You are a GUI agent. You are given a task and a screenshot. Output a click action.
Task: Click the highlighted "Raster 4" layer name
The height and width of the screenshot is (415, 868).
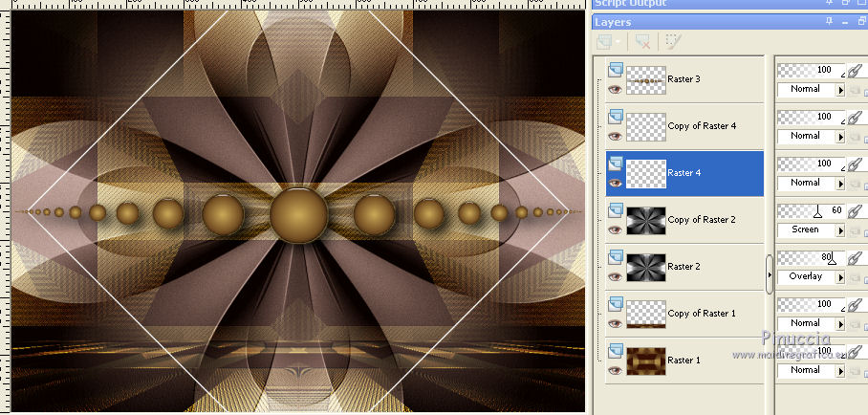(x=684, y=173)
